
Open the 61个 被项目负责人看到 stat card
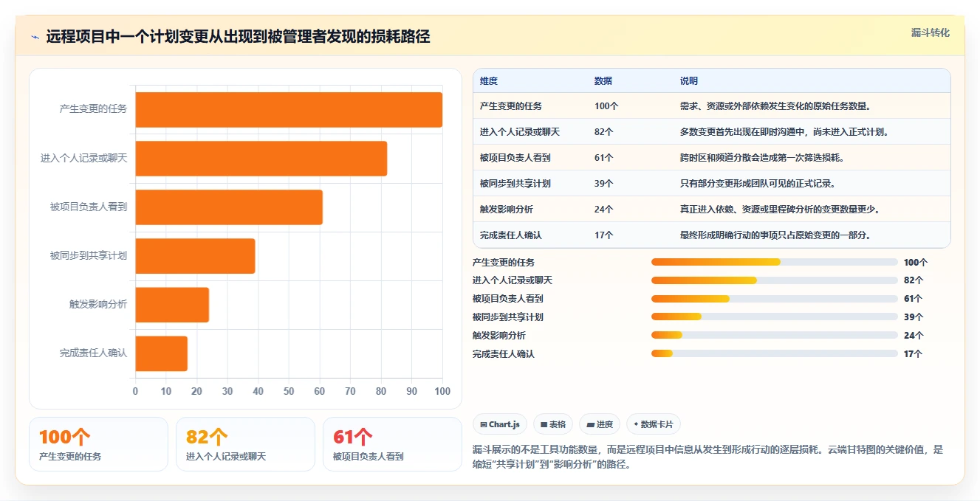click(393, 444)
